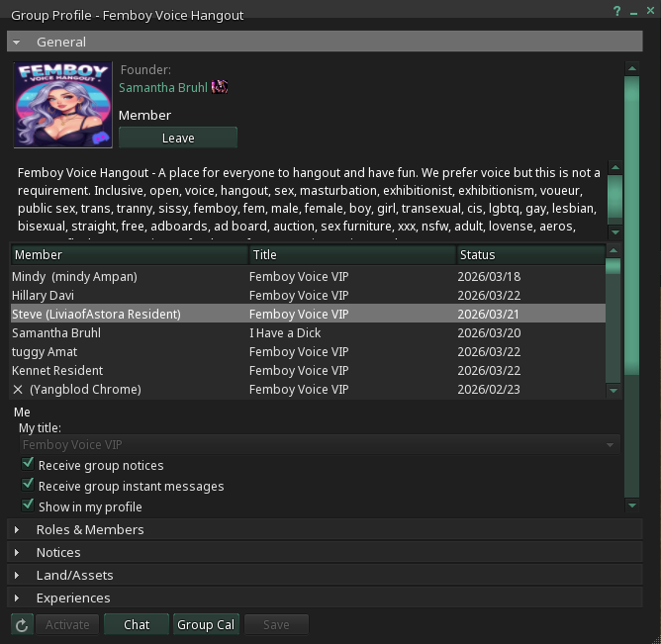Collapse the General section
Screen dimensions: 661x644
[325, 42]
